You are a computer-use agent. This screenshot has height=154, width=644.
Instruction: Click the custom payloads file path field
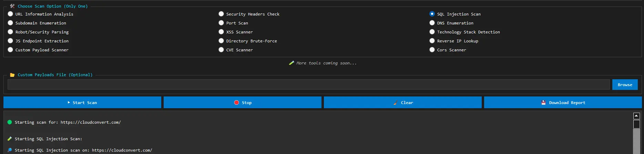[308, 85]
